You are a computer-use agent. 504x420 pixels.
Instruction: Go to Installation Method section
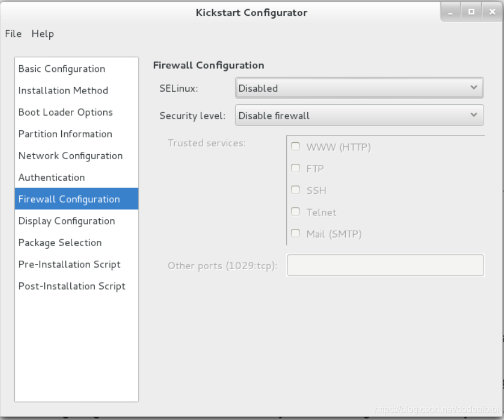77,91
